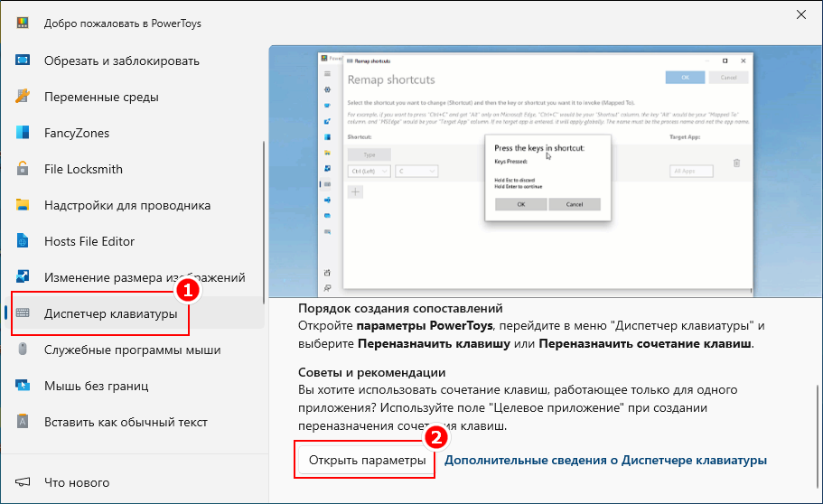Image resolution: width=823 pixels, height=504 pixels.
Task: Click the Открыть параметры button
Action: click(367, 460)
